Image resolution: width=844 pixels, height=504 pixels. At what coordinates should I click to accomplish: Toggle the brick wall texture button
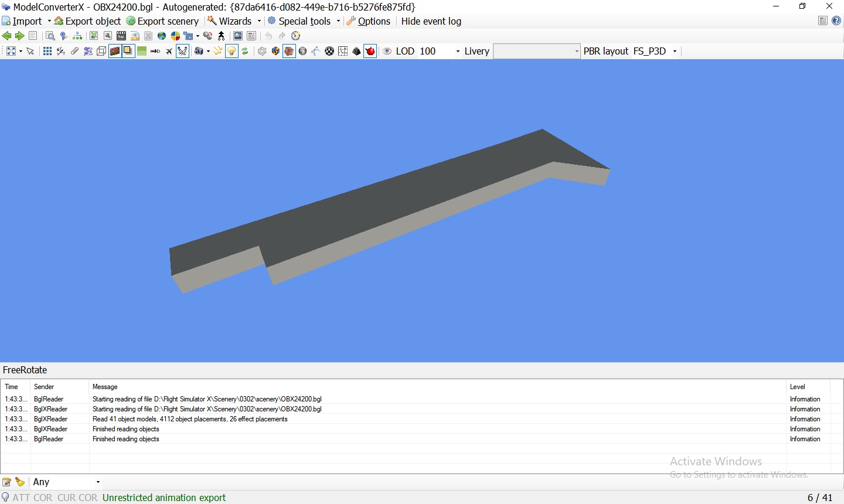(115, 51)
